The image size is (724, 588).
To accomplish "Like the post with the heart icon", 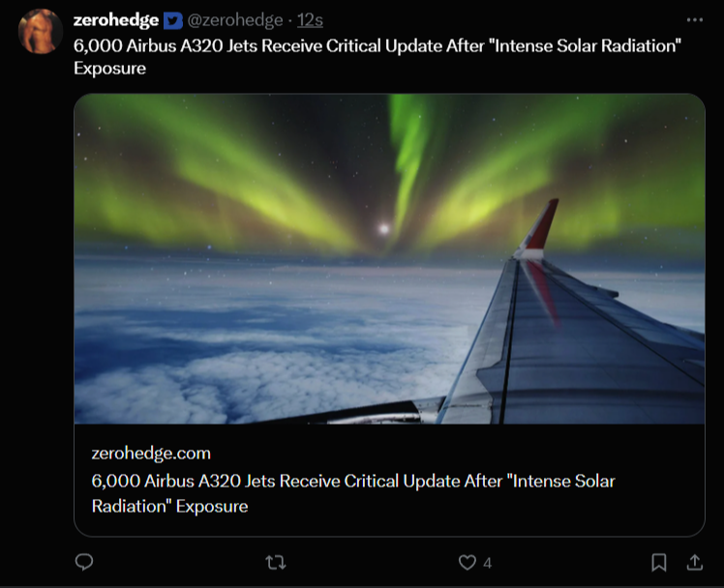I will (x=468, y=563).
